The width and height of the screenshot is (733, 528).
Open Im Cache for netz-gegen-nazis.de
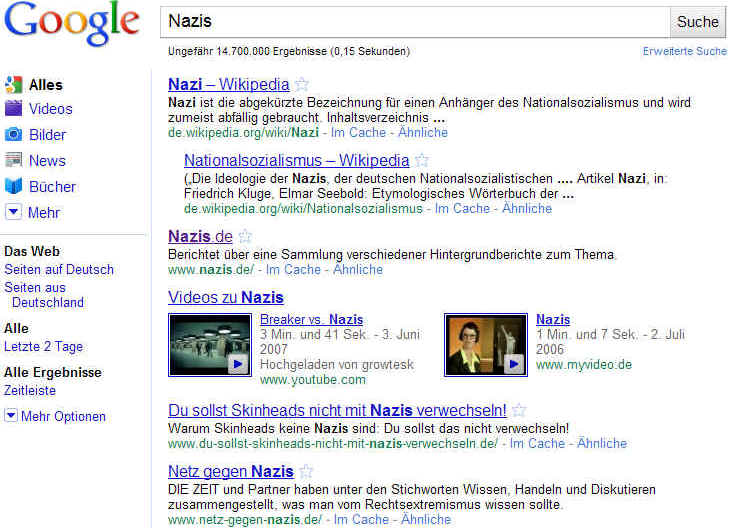[x=361, y=519]
